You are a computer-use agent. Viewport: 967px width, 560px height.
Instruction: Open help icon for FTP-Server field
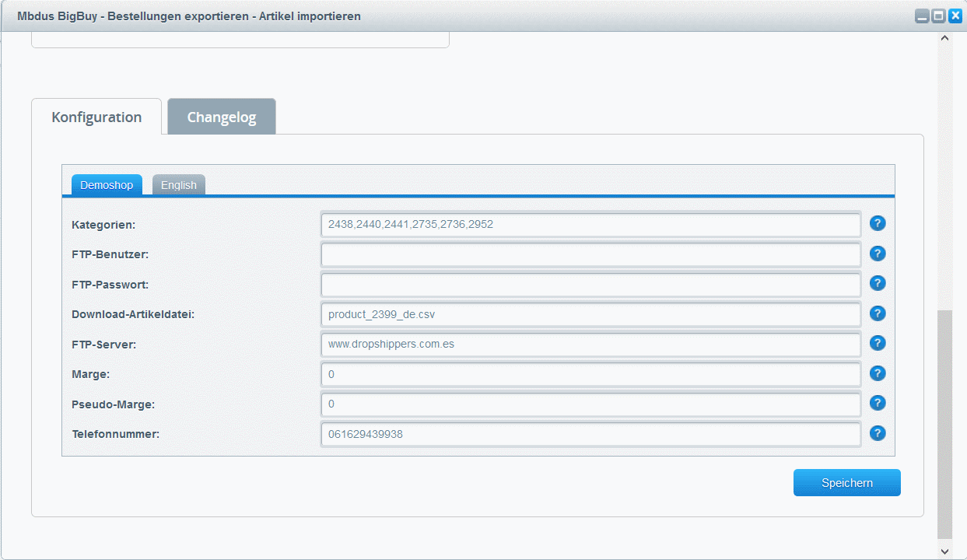pos(878,343)
